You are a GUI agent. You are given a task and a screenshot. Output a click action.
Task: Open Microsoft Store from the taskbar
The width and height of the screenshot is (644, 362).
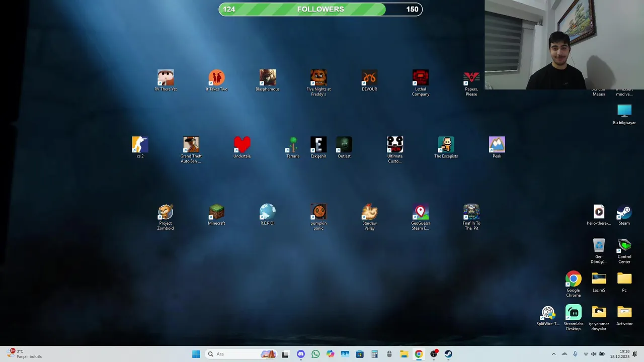pos(360,354)
